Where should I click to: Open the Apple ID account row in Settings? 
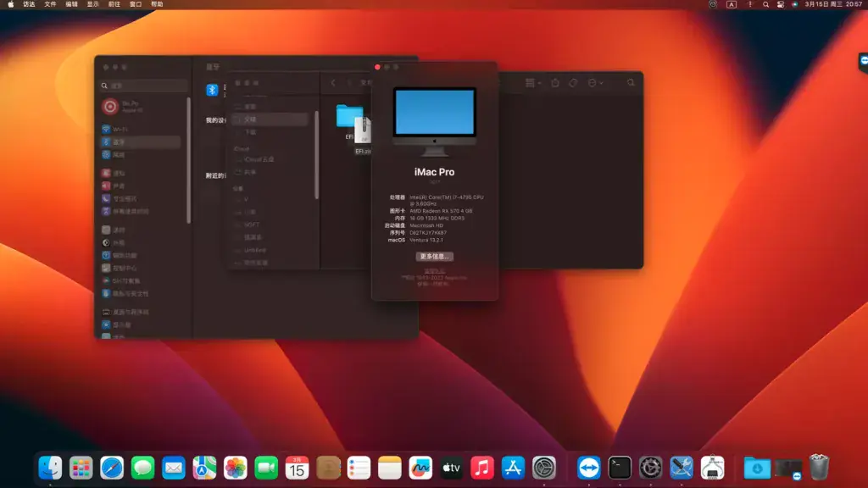[x=142, y=106]
